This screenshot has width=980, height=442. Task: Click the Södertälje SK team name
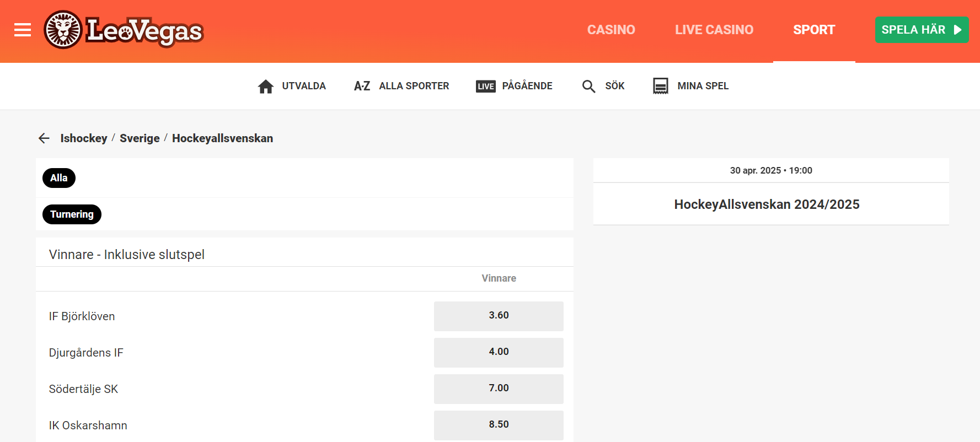tap(83, 389)
